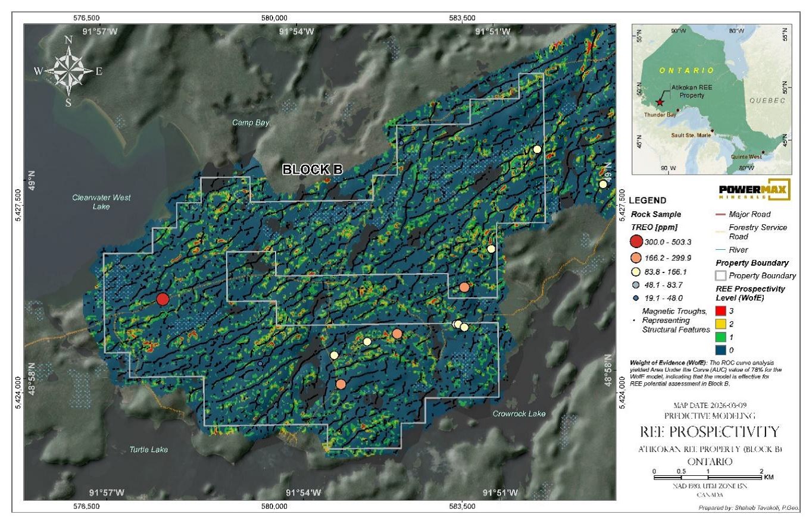
Task: Click the gray 48.1 - 83.7 legend circle
Action: (636, 285)
